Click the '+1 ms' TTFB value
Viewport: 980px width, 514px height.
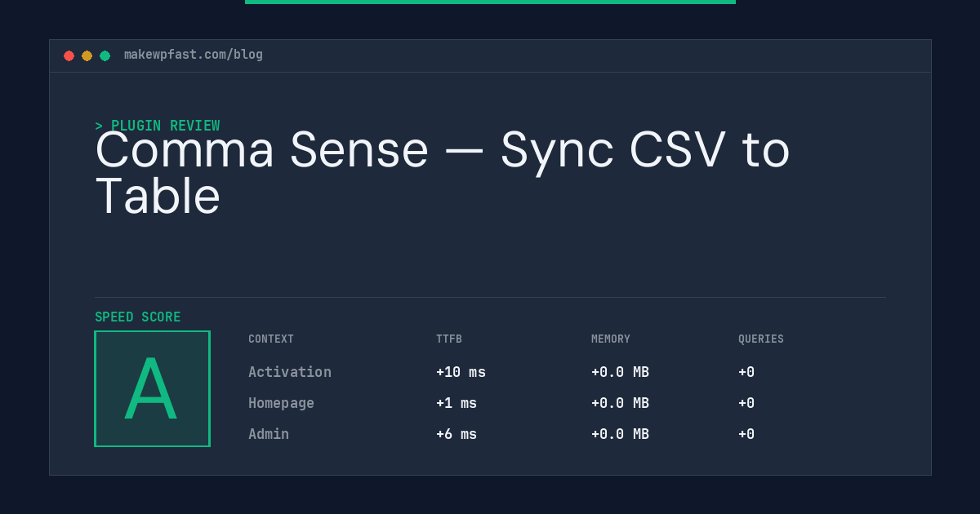(x=457, y=403)
